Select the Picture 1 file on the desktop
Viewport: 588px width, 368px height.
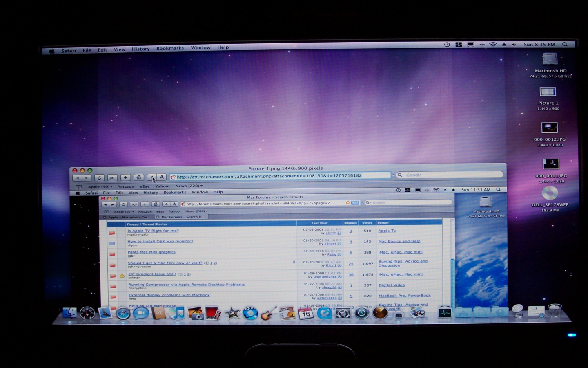click(548, 99)
